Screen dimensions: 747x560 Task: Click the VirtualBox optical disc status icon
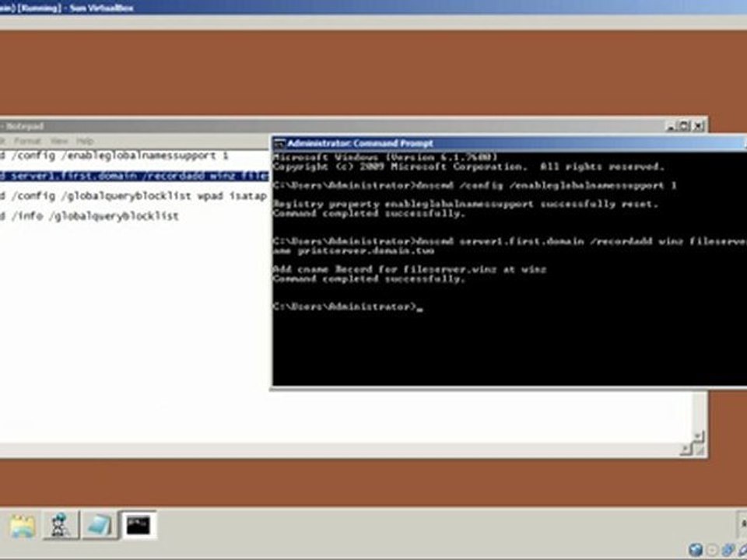coord(712,550)
